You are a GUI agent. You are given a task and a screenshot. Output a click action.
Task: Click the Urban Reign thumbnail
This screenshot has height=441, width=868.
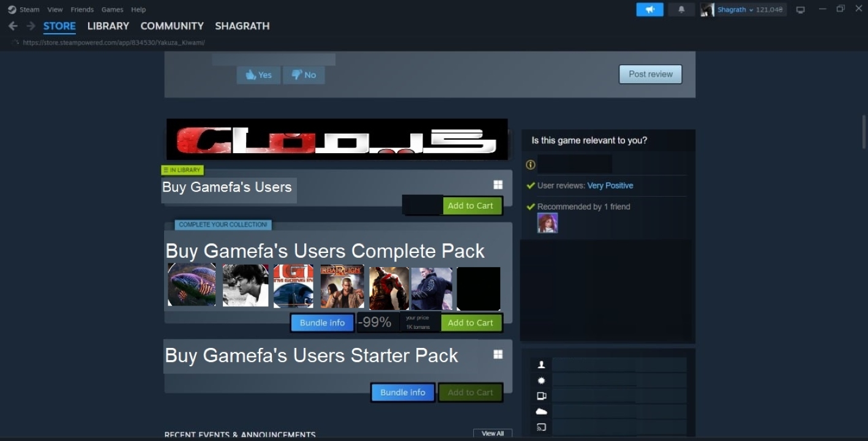(342, 286)
